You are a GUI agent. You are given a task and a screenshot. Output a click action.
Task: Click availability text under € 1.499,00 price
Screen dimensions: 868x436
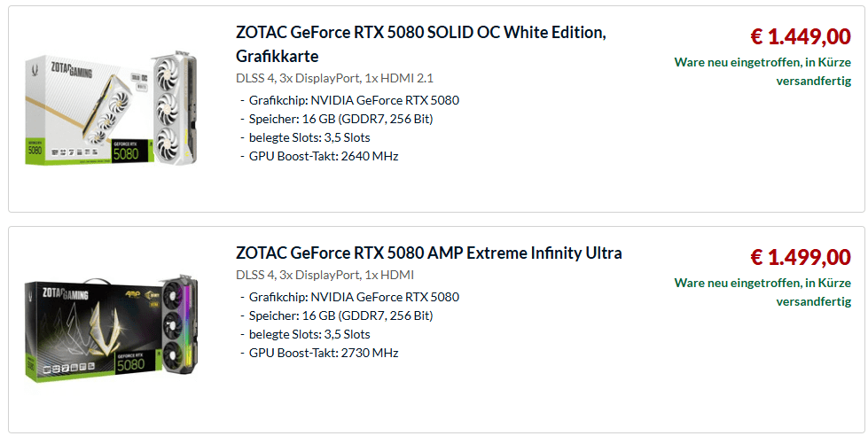coord(762,292)
